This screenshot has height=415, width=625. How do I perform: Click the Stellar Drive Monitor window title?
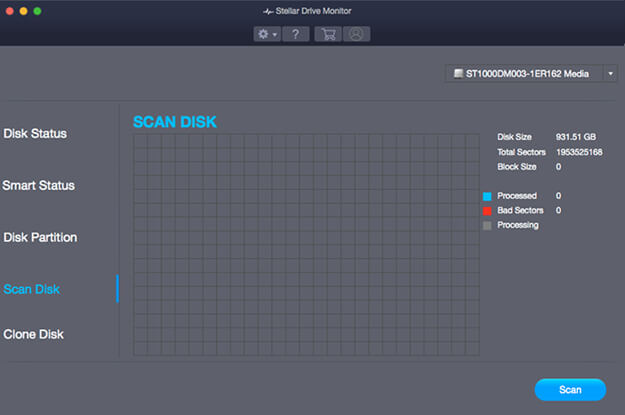tap(313, 11)
